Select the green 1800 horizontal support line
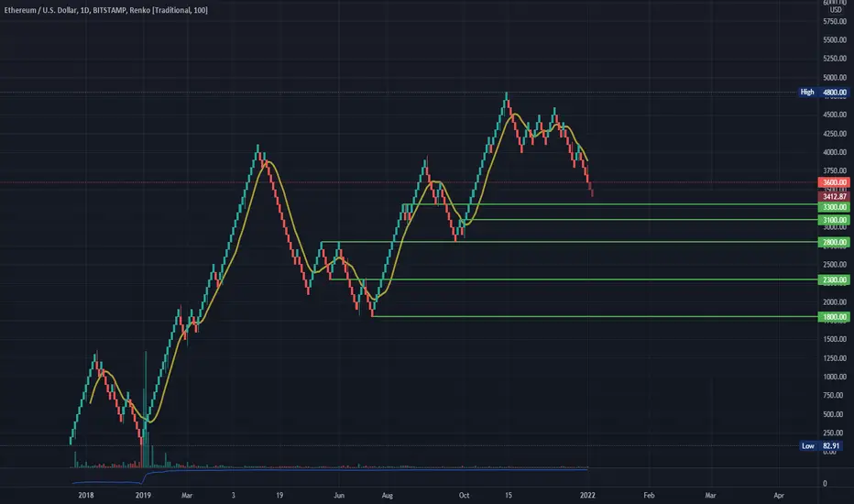 click(x=594, y=316)
